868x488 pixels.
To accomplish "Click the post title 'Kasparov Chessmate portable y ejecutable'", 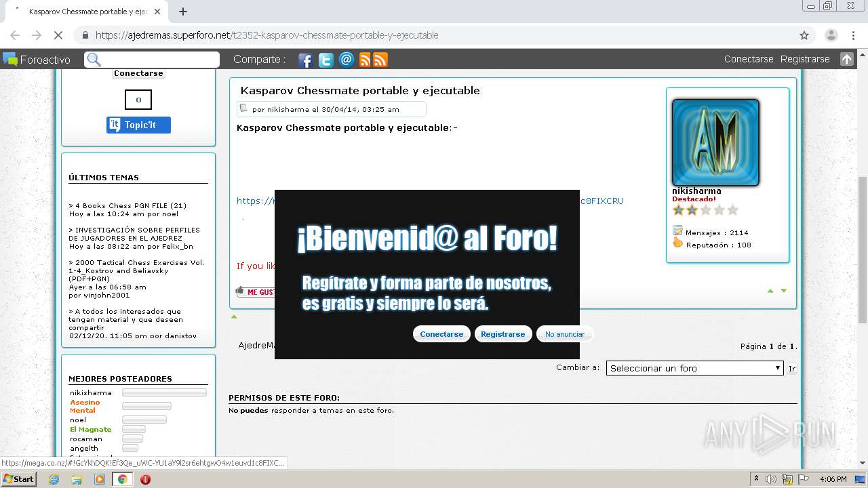I will (360, 90).
